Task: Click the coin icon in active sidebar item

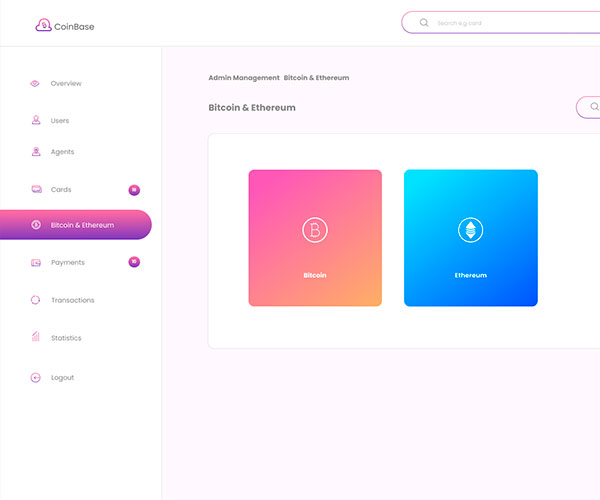Action: coord(36,225)
